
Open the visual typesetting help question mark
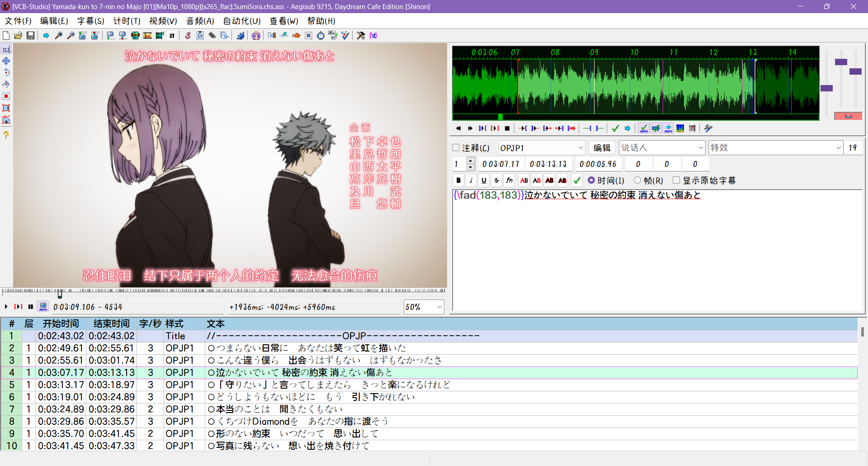(x=6, y=135)
